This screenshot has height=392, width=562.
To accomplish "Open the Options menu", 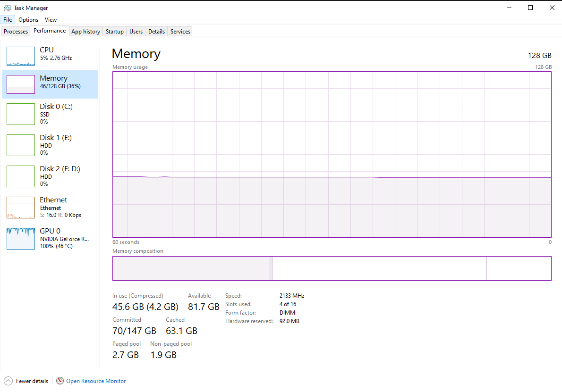I will pos(28,20).
